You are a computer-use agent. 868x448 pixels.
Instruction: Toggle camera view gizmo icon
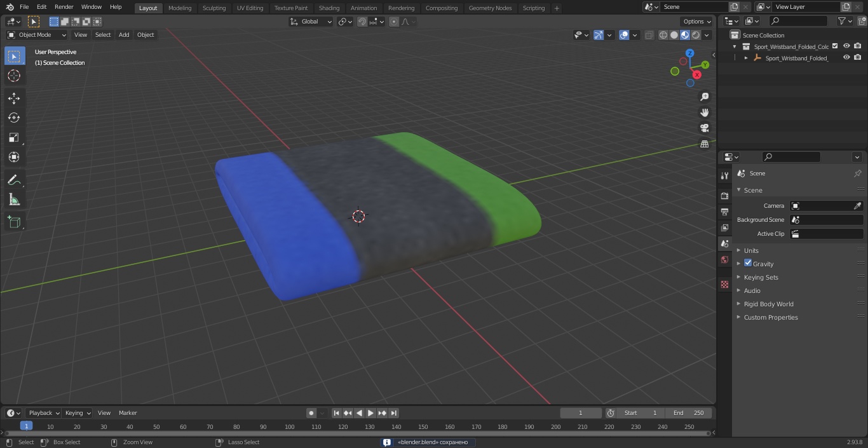(704, 128)
